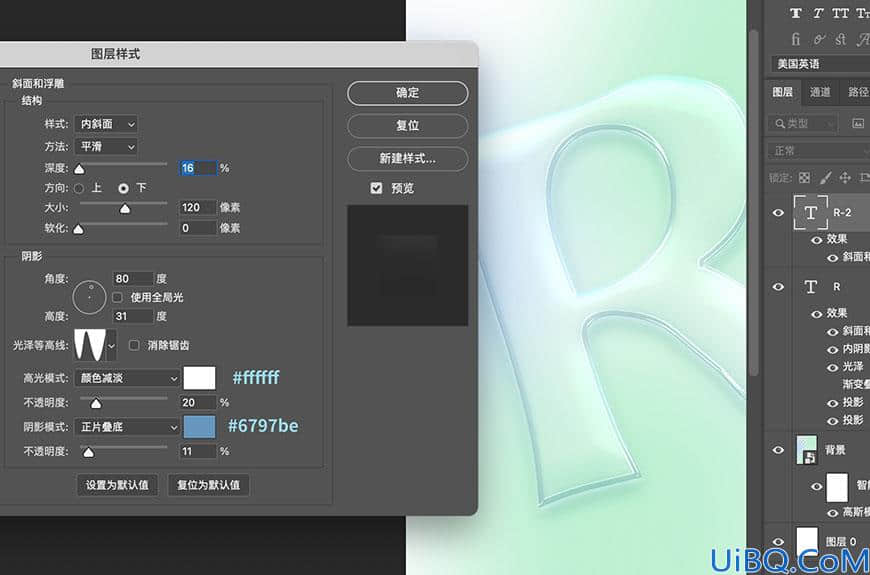Enable All Caps (TT) text style

tap(841, 13)
